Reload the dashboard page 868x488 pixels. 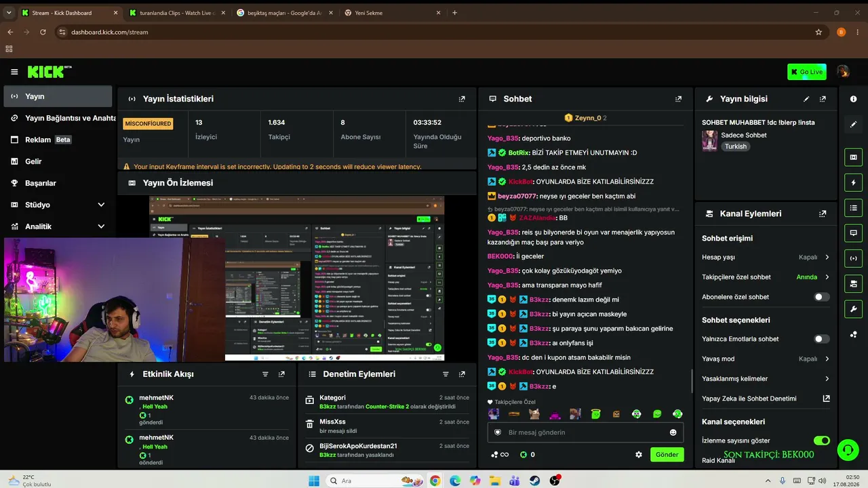[x=43, y=32]
